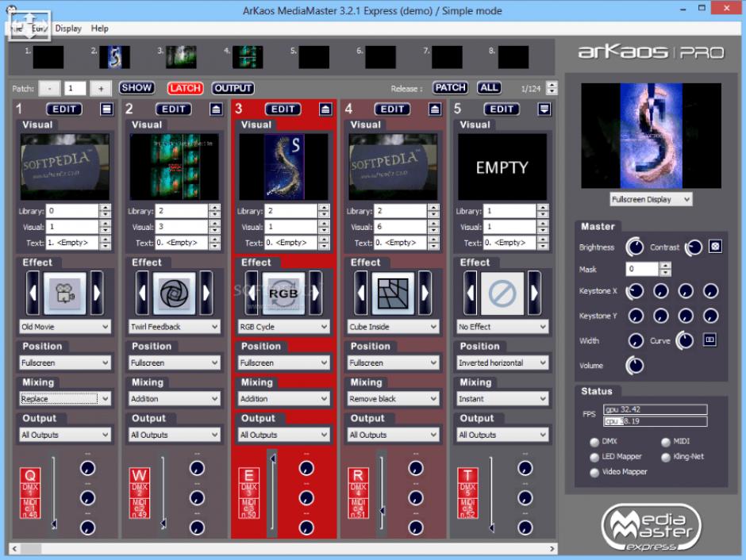This screenshot has width=746, height=560.
Task: Click EDIT button of layer 1
Action: point(64,109)
